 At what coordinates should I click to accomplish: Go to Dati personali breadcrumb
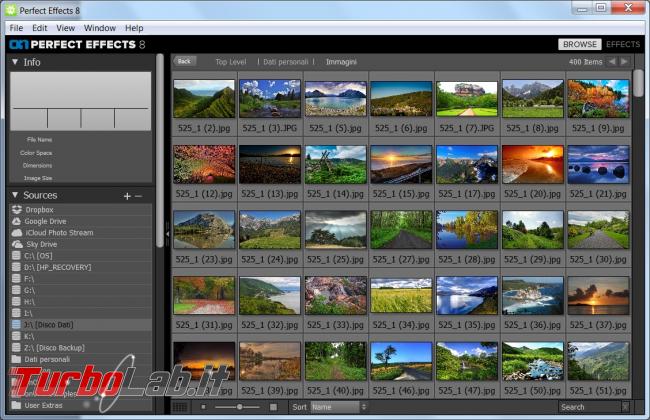coord(286,62)
